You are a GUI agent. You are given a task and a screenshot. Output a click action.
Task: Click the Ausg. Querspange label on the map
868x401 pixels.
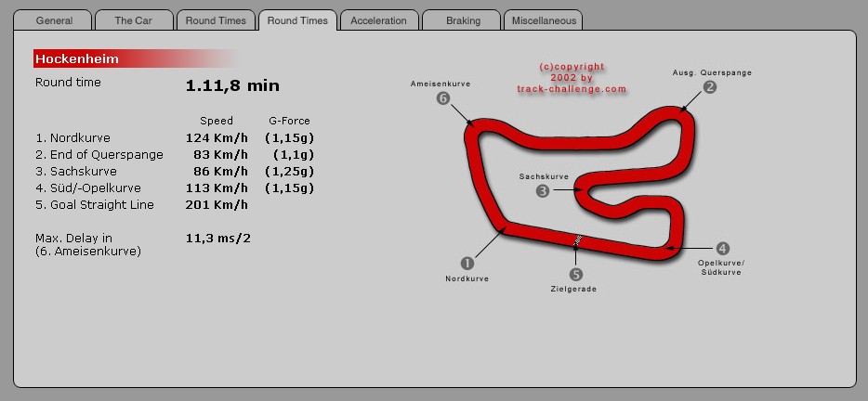712,72
